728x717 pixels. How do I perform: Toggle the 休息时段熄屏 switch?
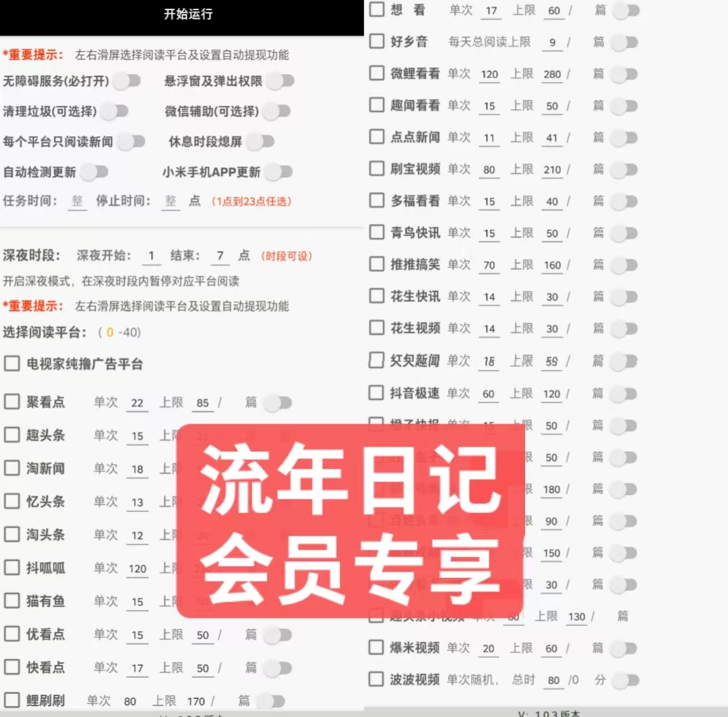[262, 141]
